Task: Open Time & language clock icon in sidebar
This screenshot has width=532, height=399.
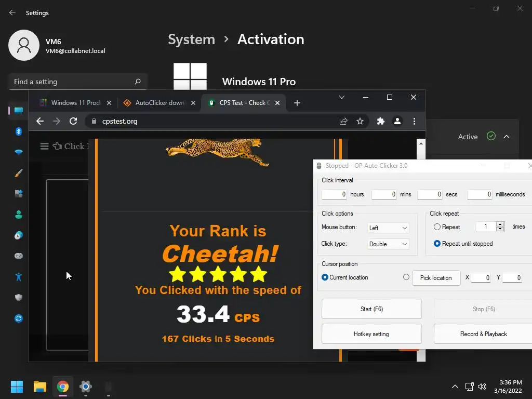Action: click(18, 235)
